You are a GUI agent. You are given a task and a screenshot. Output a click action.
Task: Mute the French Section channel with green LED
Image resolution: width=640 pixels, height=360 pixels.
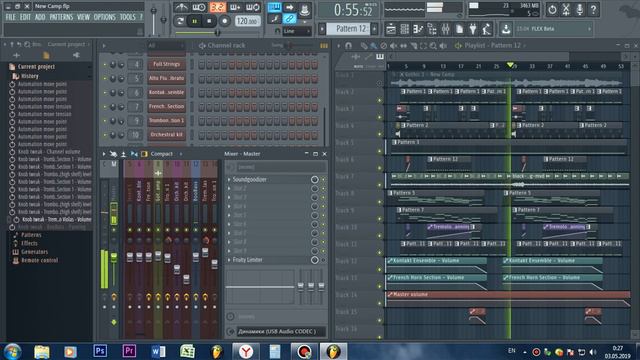pyautogui.click(x=105, y=107)
